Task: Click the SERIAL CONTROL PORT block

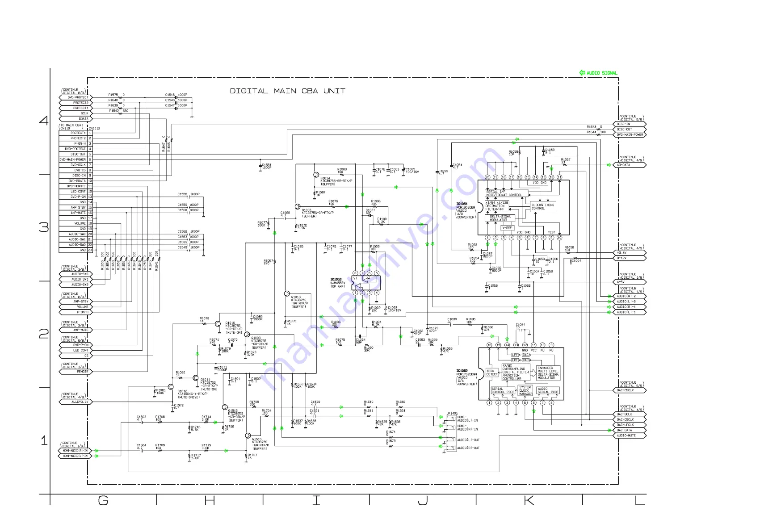Action: pyautogui.click(x=503, y=390)
